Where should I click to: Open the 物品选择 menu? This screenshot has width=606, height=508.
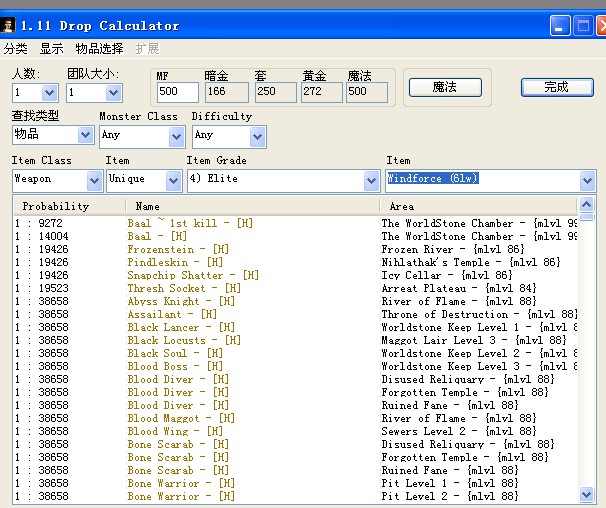coord(99,49)
